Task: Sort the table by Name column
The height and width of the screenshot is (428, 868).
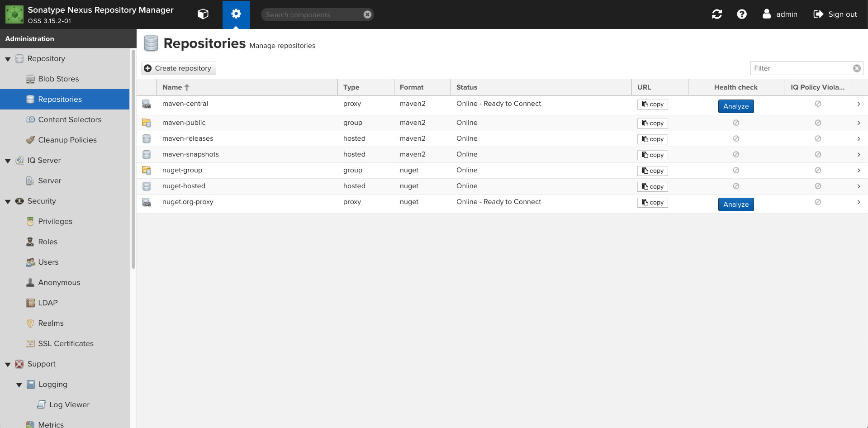Action: (x=172, y=87)
